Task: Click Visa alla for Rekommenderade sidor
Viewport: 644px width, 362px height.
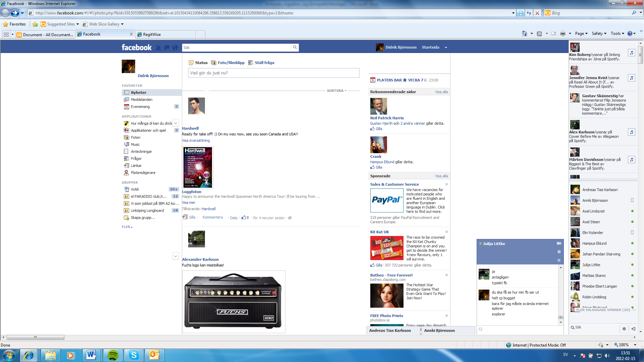Action: (x=441, y=92)
